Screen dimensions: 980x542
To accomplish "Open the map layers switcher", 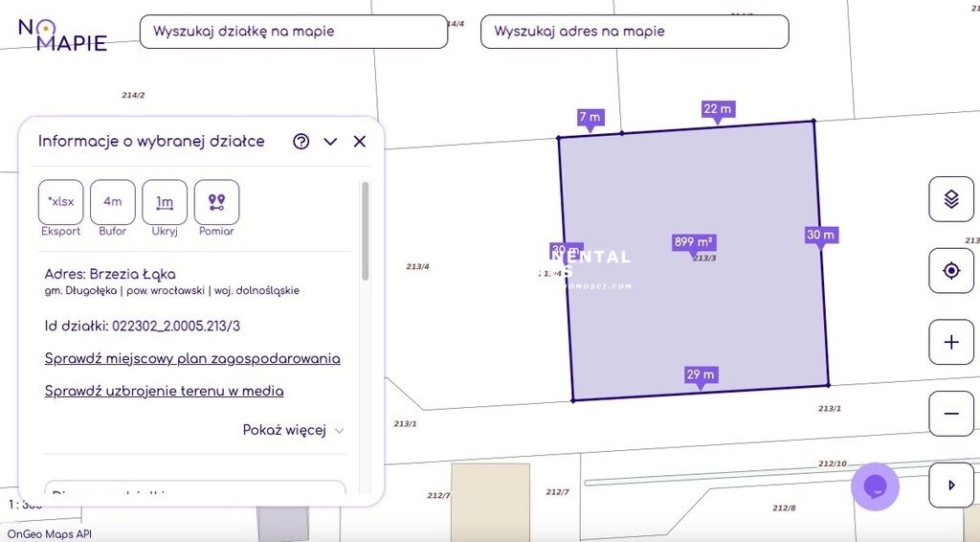I will pos(951,199).
